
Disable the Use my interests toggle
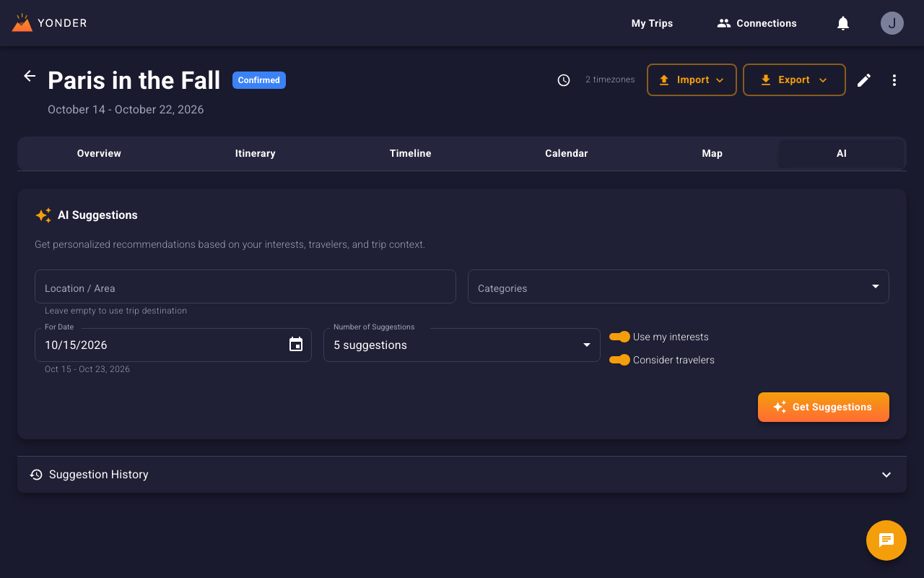tap(619, 336)
